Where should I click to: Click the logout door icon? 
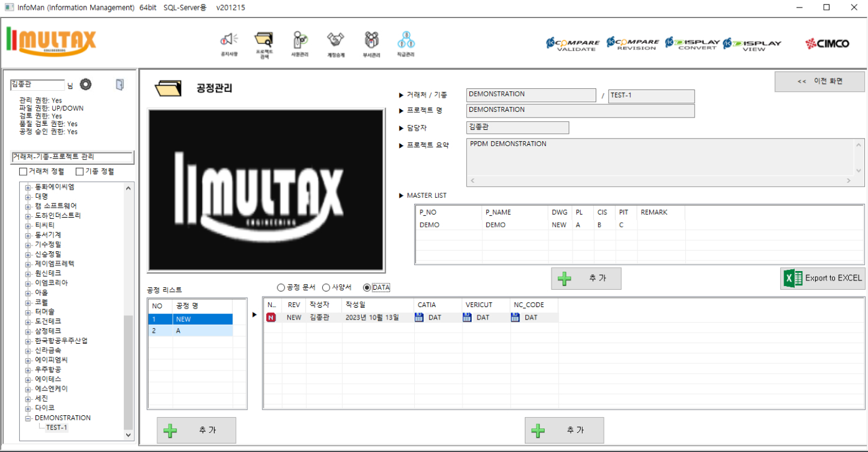120,85
